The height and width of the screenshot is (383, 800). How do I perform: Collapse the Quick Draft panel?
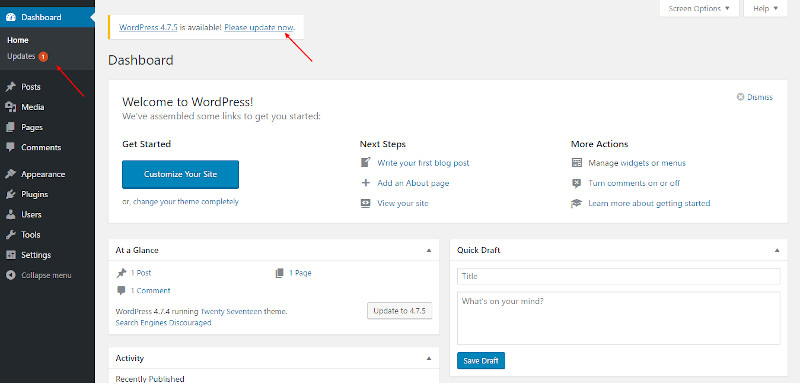777,250
